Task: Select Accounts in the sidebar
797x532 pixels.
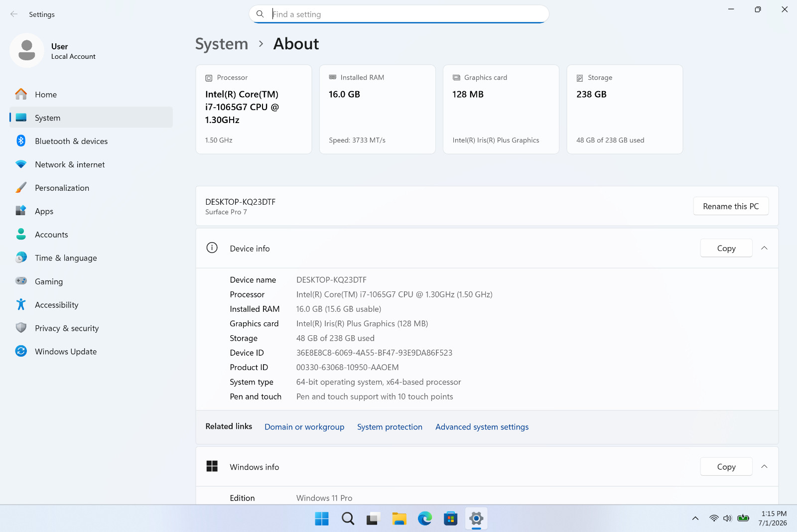Action: click(x=91, y=235)
